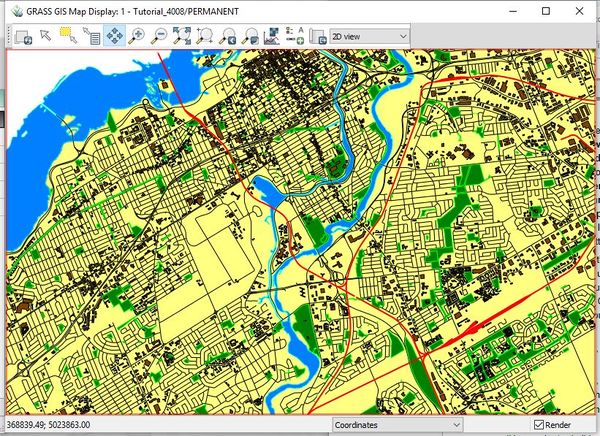Click the Save display to file icon
600x436 pixels.
(316, 36)
